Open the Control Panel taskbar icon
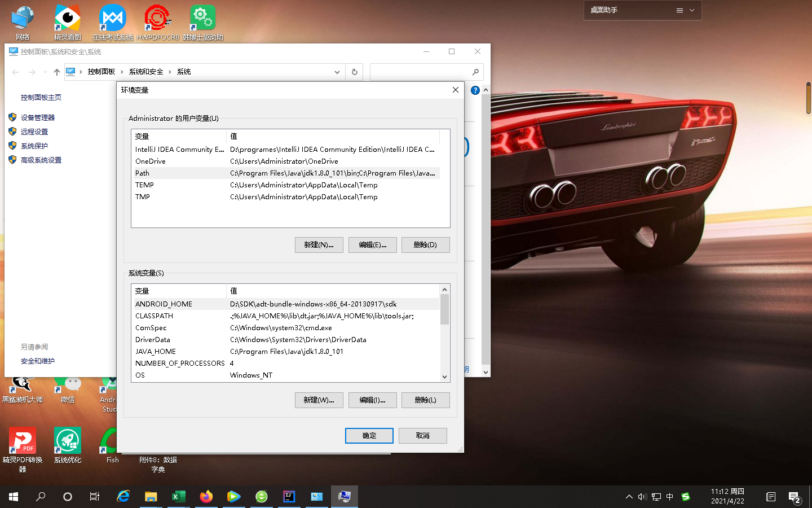This screenshot has height=508, width=812. coord(316,497)
